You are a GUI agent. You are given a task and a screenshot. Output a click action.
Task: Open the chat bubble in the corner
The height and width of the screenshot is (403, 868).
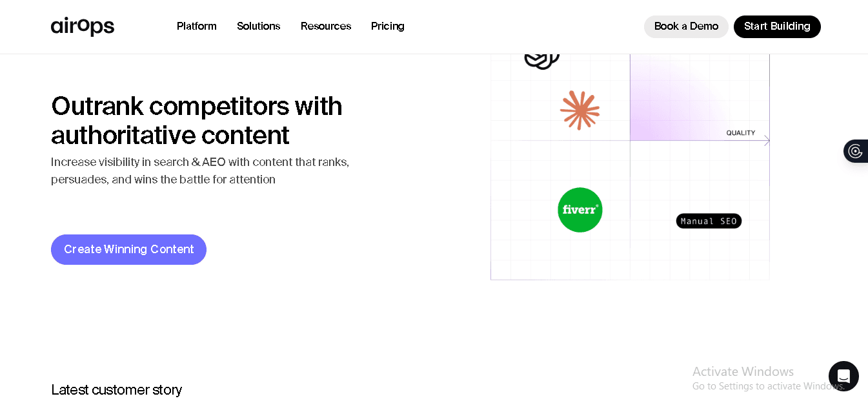pos(843,376)
